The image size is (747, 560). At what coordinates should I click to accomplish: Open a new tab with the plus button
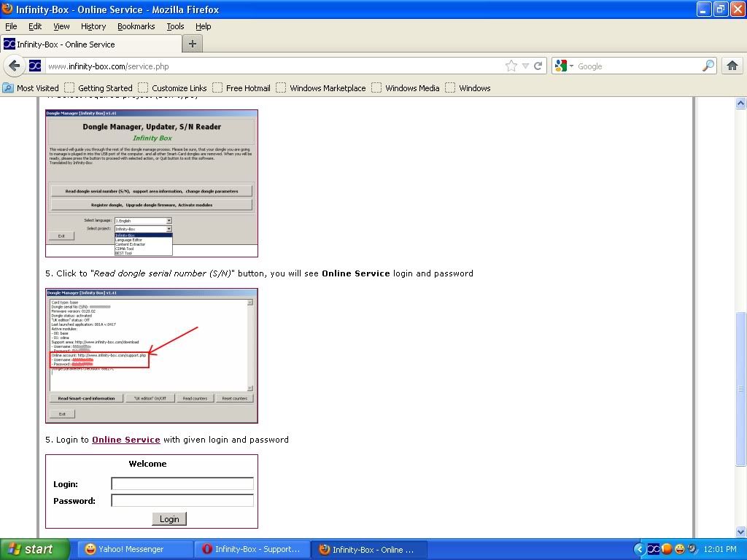[193, 44]
